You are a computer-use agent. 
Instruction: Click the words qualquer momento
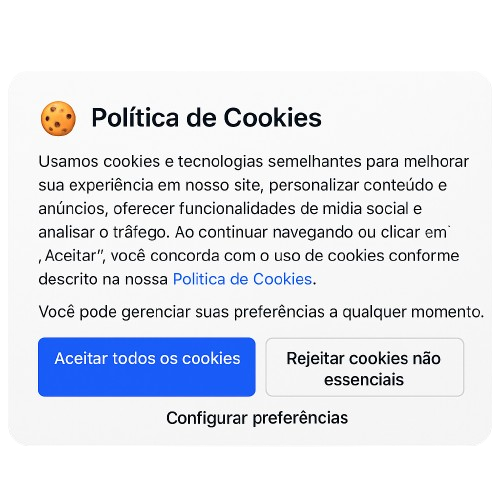click(x=413, y=312)
